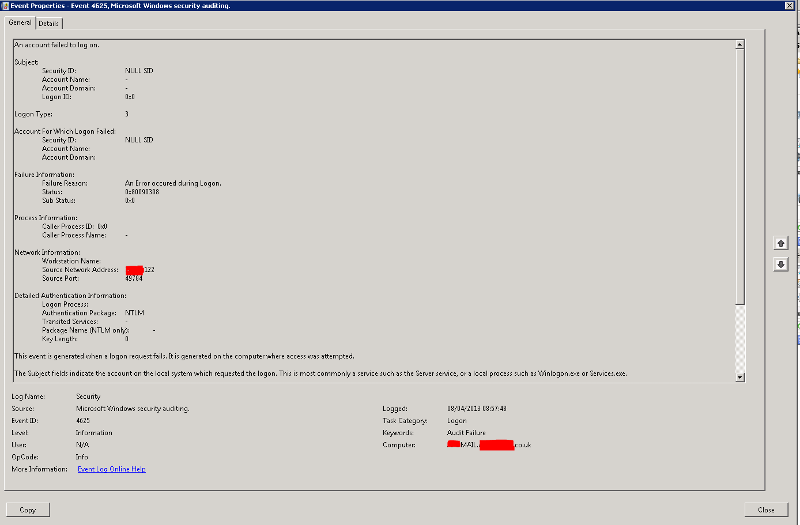Click the Level value Information

pos(94,433)
